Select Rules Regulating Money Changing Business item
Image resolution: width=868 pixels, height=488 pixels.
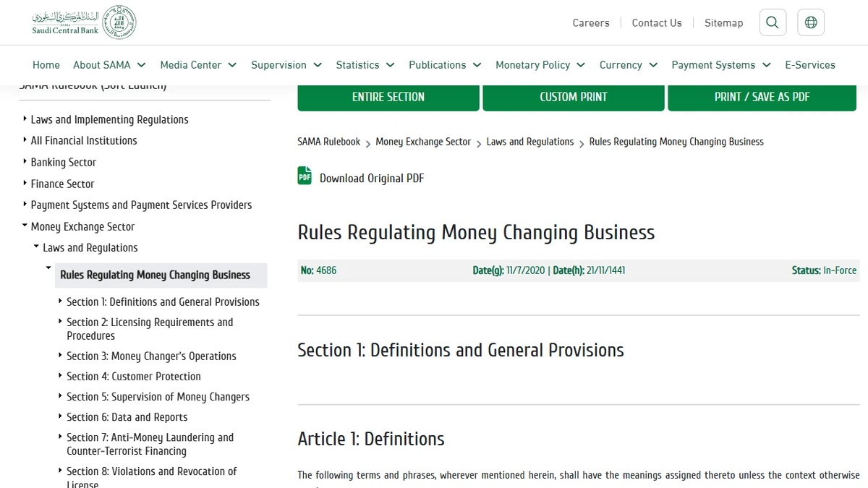pos(161,275)
